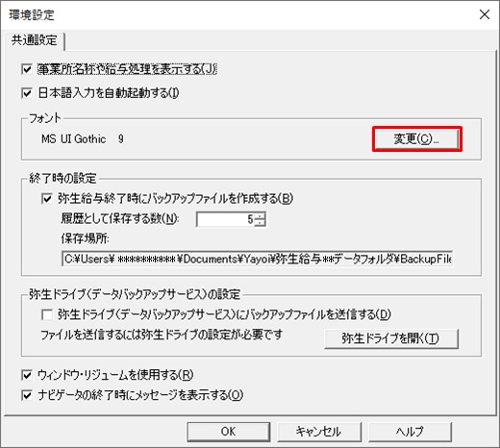Select the 共通設定 tab
This screenshot has width=500, height=448.
(34, 40)
